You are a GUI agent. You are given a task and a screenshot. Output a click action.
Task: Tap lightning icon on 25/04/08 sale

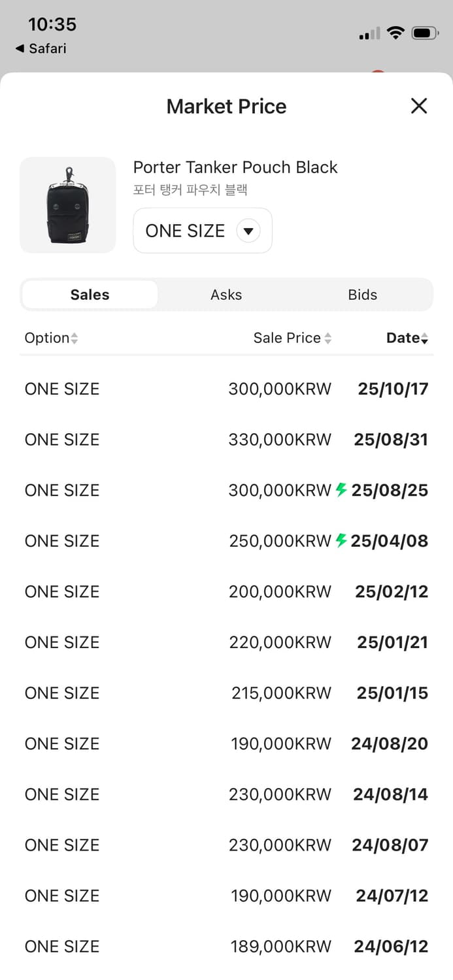coord(341,540)
